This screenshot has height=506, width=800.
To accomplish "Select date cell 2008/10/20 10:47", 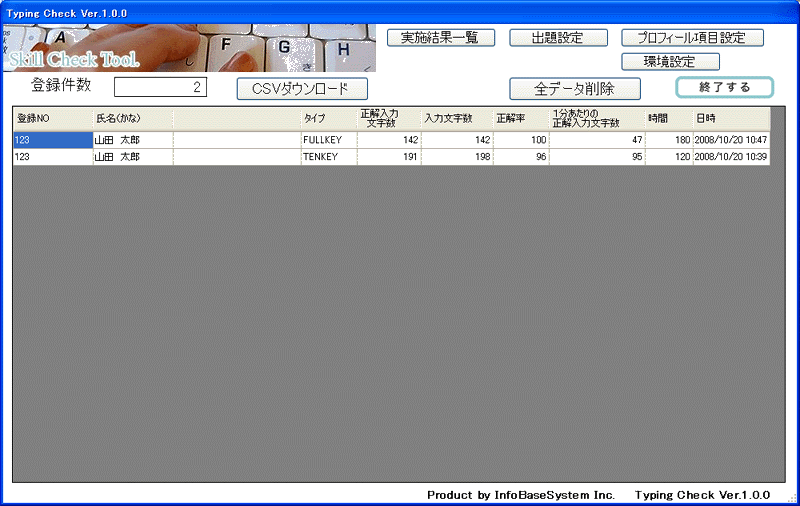I will coord(731,140).
